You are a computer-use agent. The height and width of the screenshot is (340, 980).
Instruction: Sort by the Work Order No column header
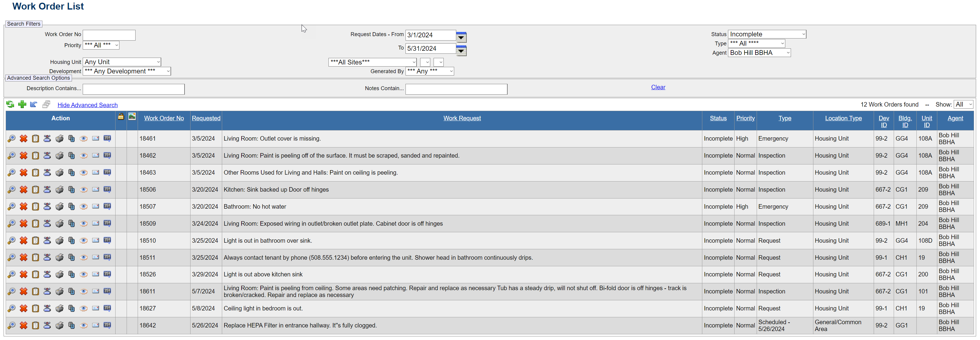tap(164, 118)
